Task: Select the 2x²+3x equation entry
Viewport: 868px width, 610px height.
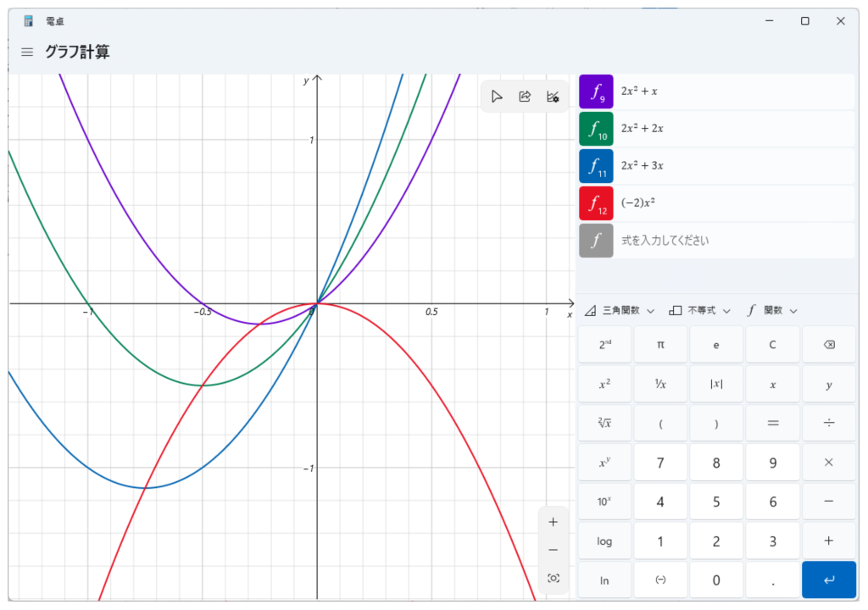Action: (729, 166)
